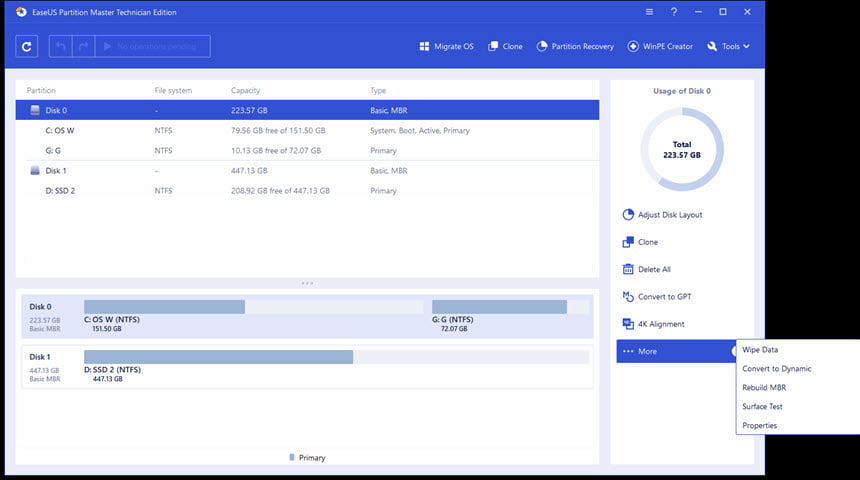Launch Partition Recovery

575,47
